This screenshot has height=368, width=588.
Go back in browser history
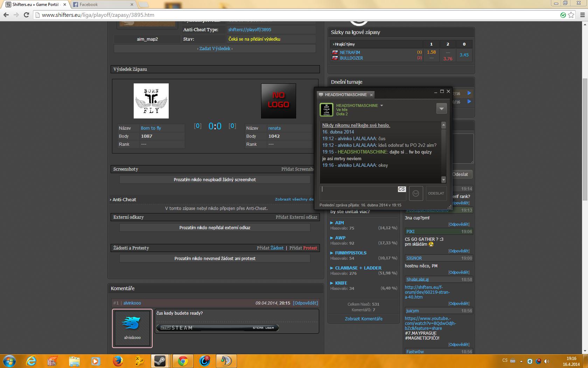6,15
